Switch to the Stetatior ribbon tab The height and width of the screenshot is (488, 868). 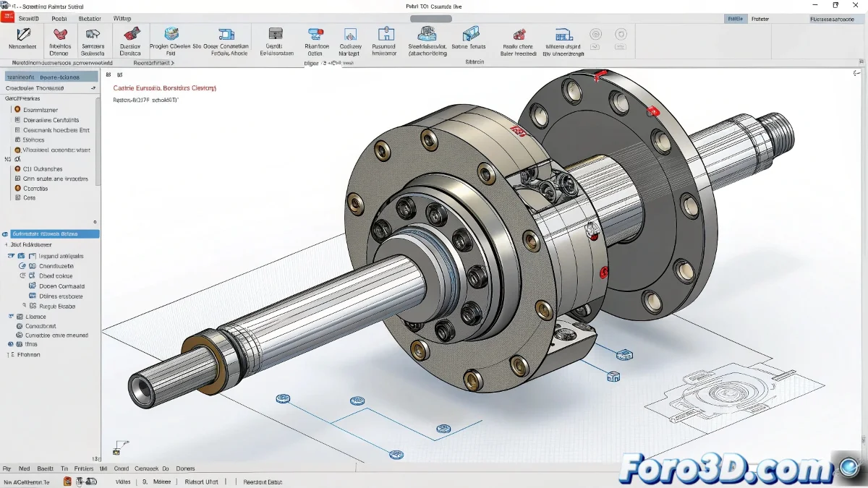(90, 18)
